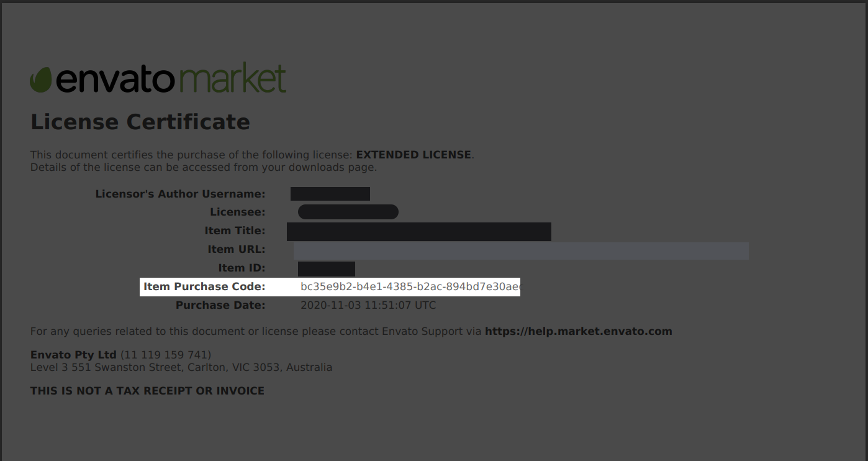Screen dimensions: 868x461
Task: Click the Swanston Street address line
Action: click(181, 367)
